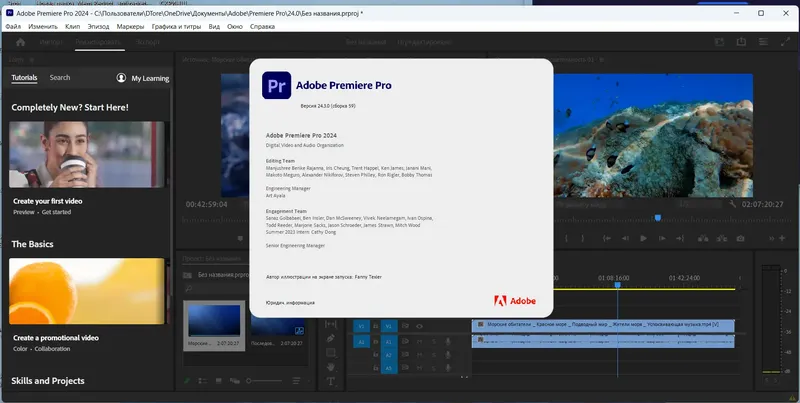Mute track A2
This screenshot has width=800, height=403.
(x=419, y=355)
